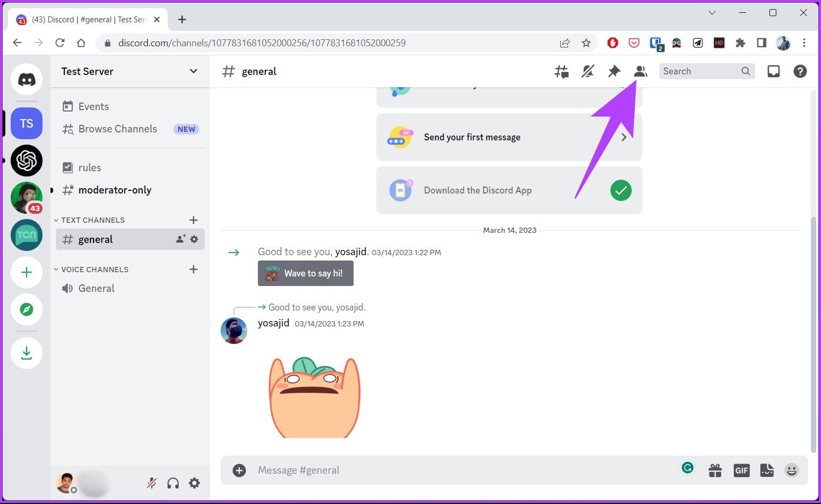The height and width of the screenshot is (504, 821).
Task: Open the member list
Action: pyautogui.click(x=640, y=71)
